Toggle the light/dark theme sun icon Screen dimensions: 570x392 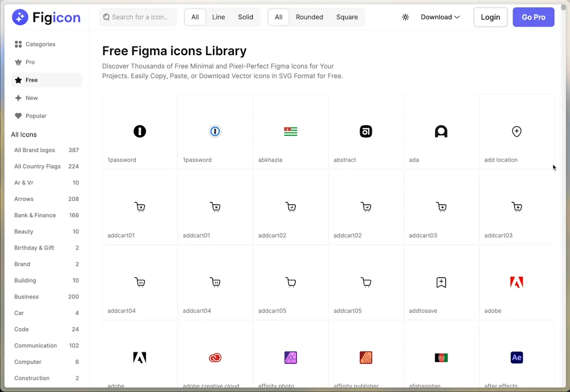(405, 17)
